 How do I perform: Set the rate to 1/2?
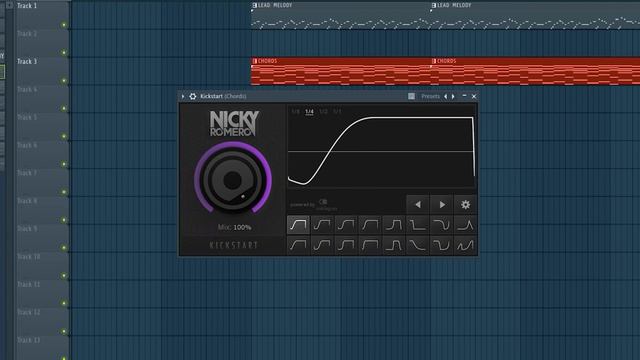(323, 111)
